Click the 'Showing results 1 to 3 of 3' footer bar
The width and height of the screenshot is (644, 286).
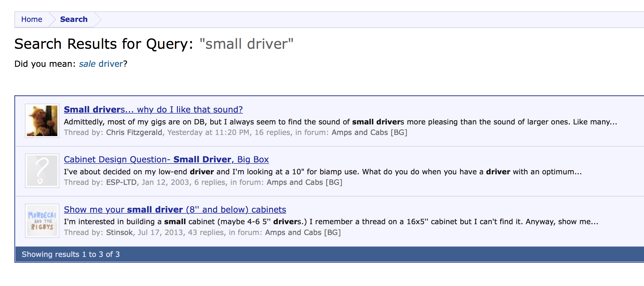click(x=330, y=254)
